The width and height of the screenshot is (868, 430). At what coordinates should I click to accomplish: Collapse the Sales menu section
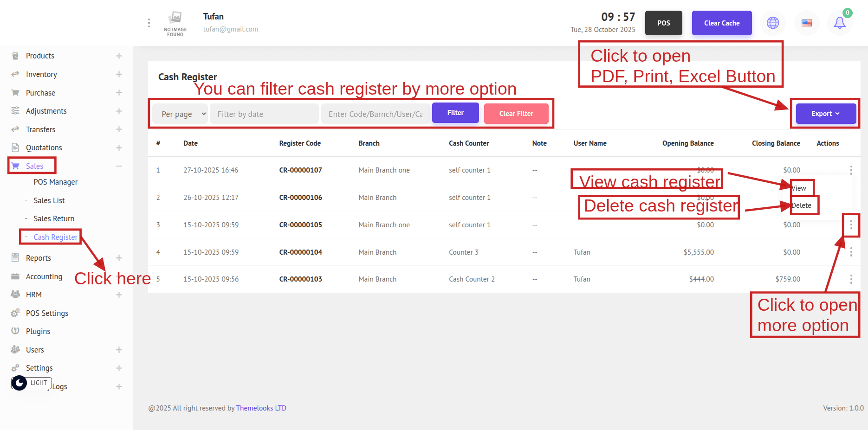[x=119, y=166]
